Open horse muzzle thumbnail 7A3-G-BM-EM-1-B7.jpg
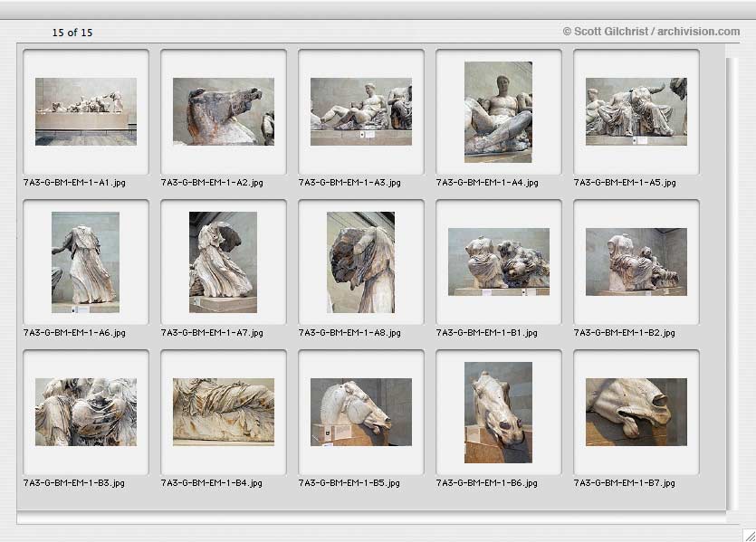This screenshot has width=756, height=542. coord(636,412)
